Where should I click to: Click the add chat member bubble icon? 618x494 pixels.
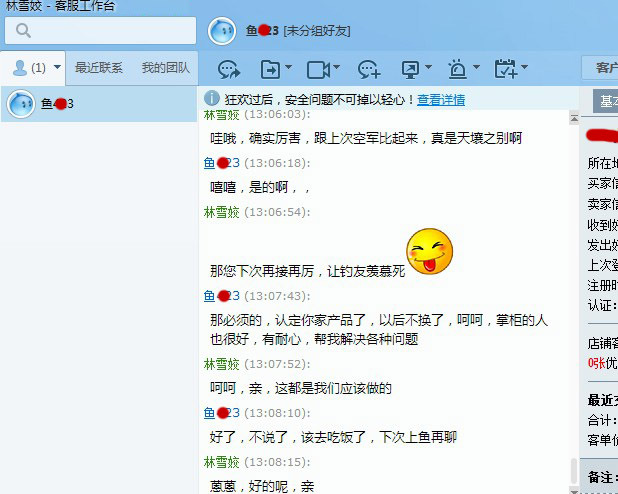pos(369,69)
